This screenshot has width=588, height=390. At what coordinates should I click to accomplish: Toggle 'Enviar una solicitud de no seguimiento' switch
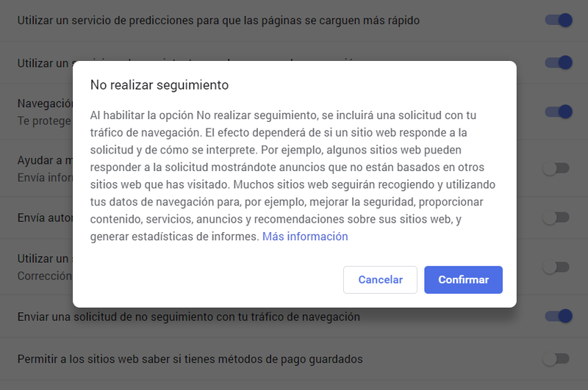coord(559,317)
